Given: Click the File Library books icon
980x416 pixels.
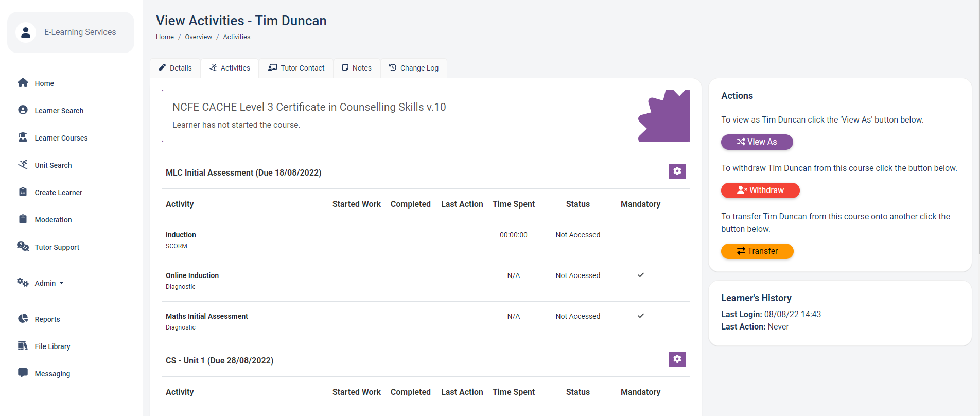Looking at the screenshot, I should pos(23,346).
